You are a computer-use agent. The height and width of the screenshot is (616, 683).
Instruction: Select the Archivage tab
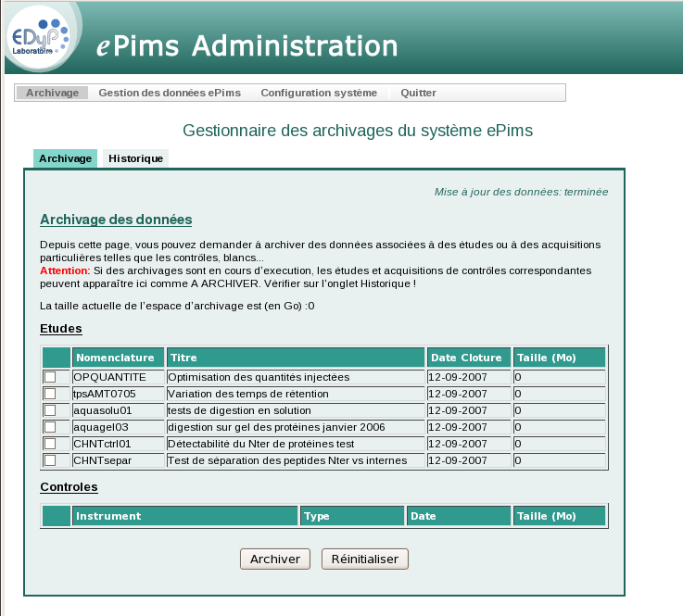coord(65,158)
